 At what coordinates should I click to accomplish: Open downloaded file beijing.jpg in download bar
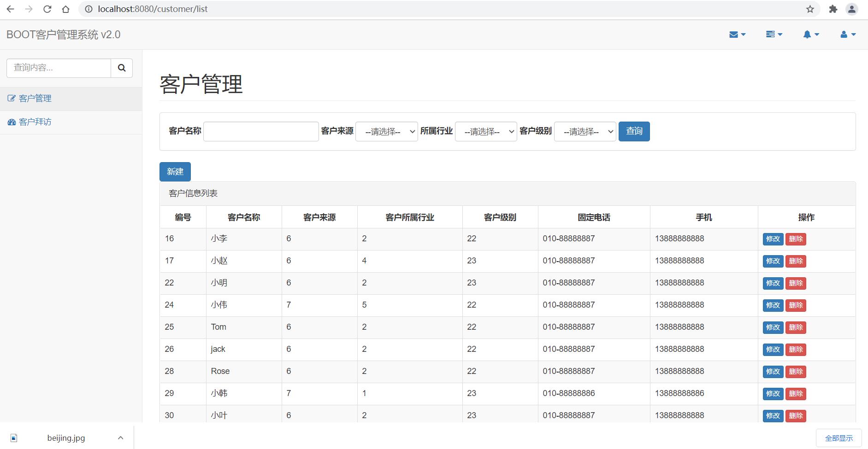[x=66, y=438]
